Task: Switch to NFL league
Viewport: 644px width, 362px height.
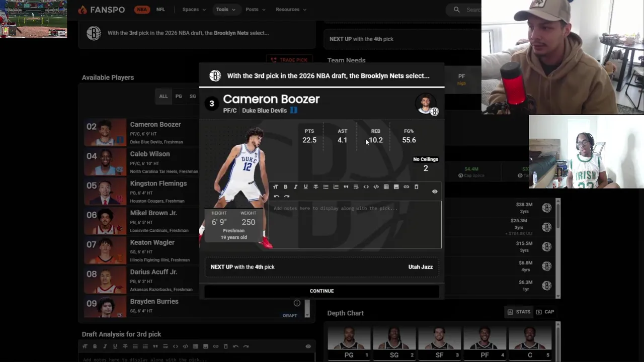Action: [160, 10]
